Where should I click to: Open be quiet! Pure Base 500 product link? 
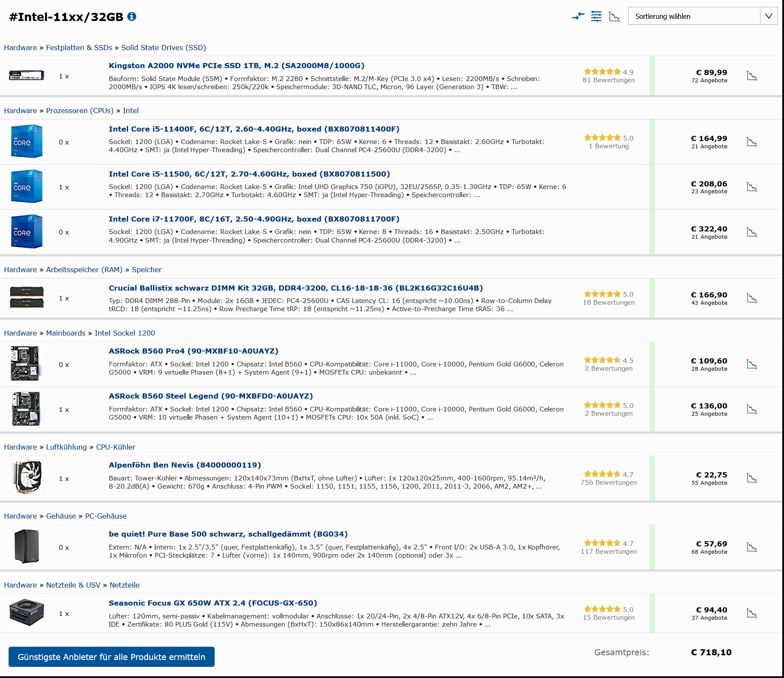[228, 534]
